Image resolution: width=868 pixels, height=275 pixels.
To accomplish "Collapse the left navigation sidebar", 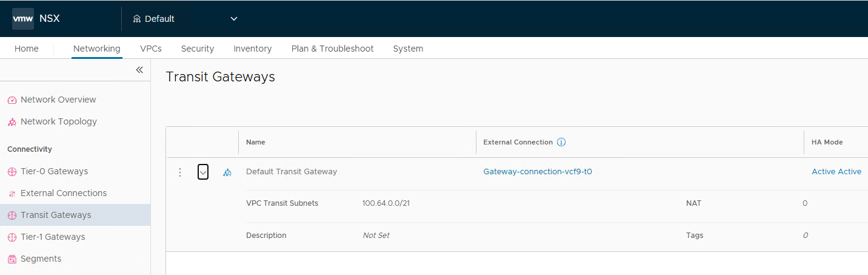I will 139,70.
